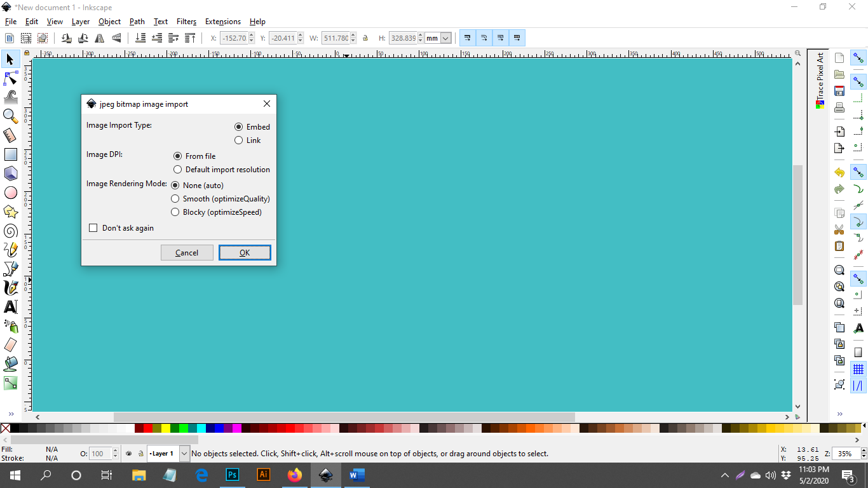The image size is (868, 488).
Task: Click the no-color X swatch
Action: tap(5, 428)
